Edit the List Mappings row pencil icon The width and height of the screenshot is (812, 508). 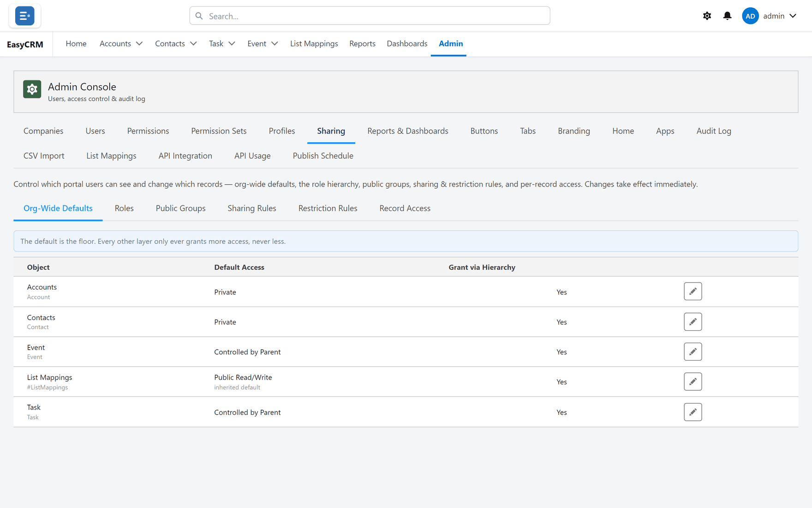tap(693, 382)
